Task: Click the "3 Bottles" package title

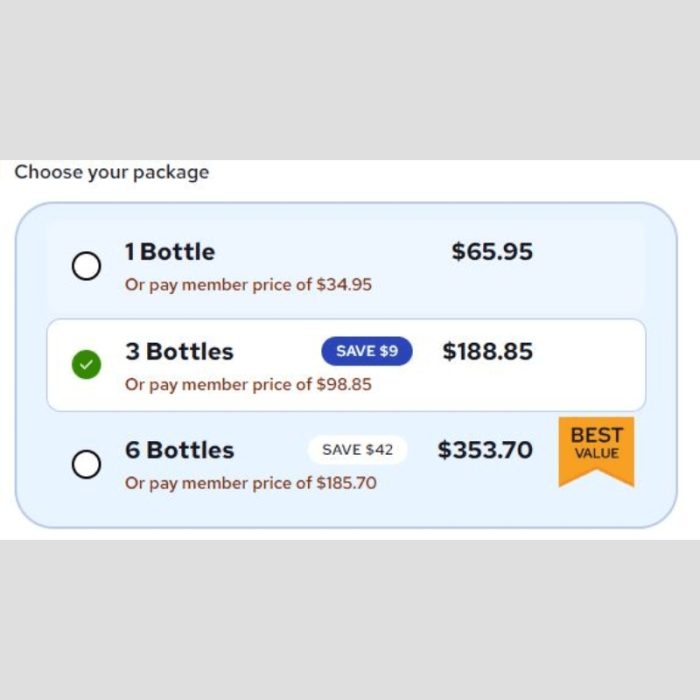Action: tap(179, 352)
